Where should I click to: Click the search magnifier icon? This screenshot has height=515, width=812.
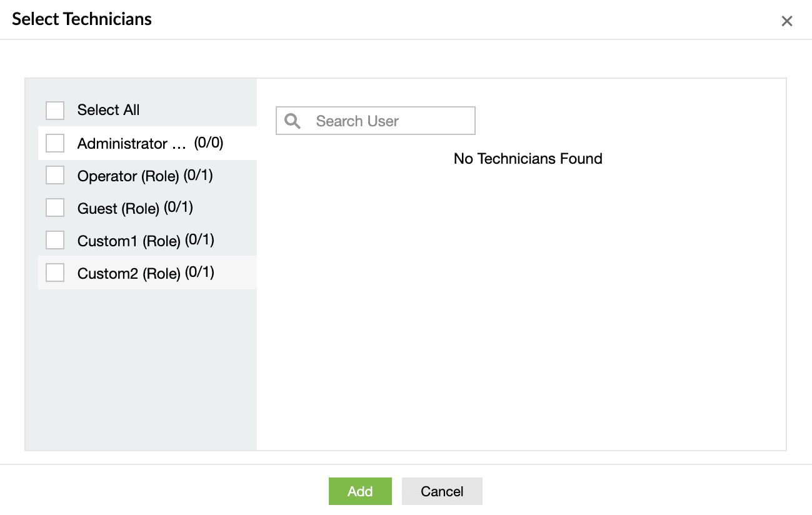point(291,120)
